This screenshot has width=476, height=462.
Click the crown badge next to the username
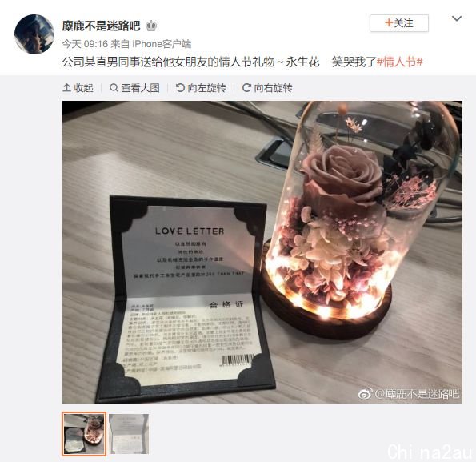pos(151,26)
